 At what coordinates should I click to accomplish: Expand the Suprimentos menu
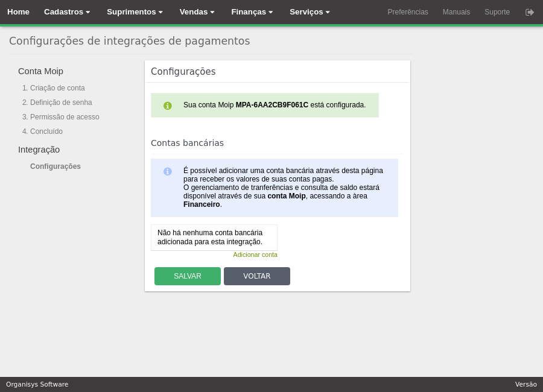click(x=135, y=12)
